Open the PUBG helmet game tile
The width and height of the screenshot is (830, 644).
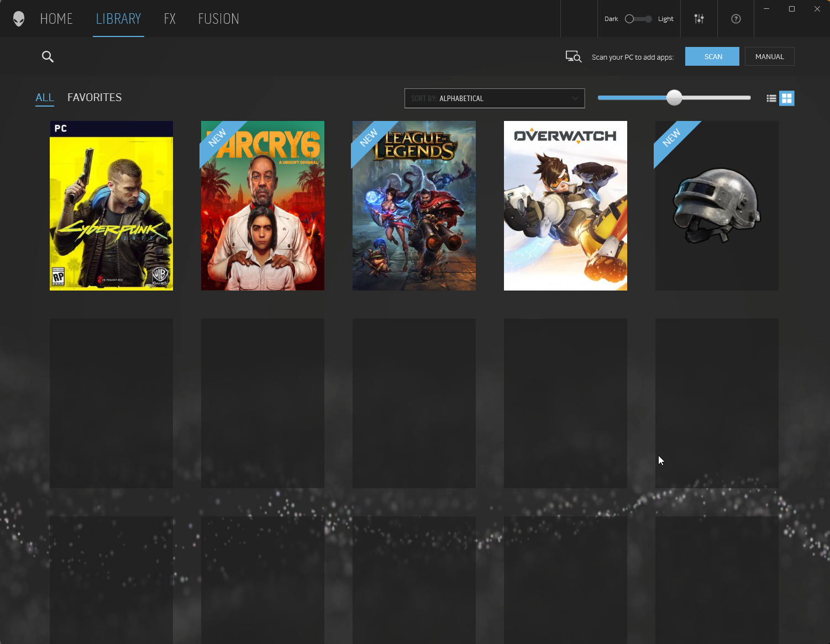[x=717, y=205]
